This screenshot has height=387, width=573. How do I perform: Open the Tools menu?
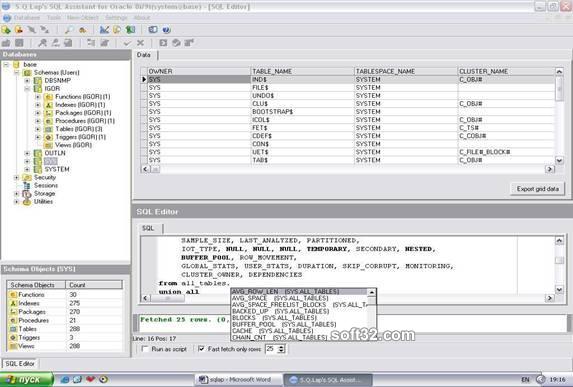(54, 18)
